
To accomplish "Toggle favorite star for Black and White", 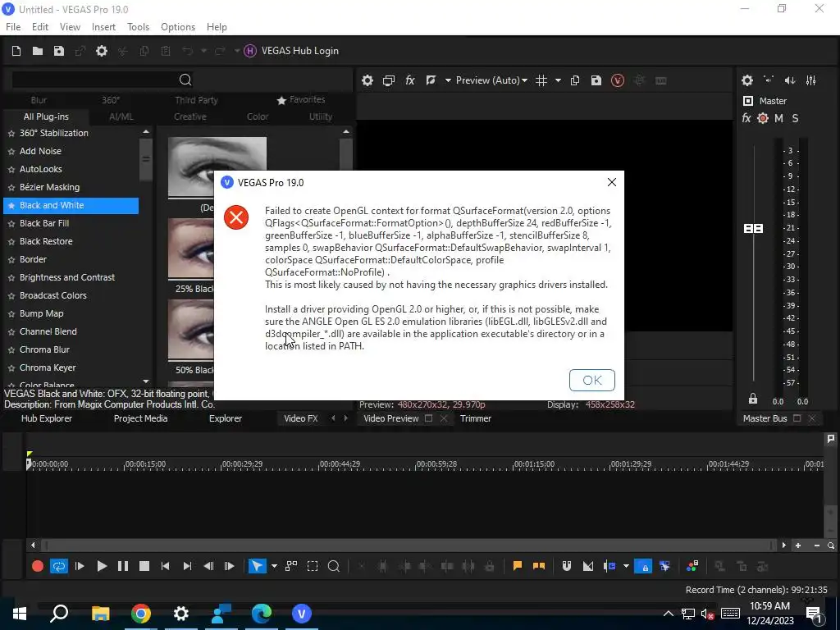I will click(11, 206).
